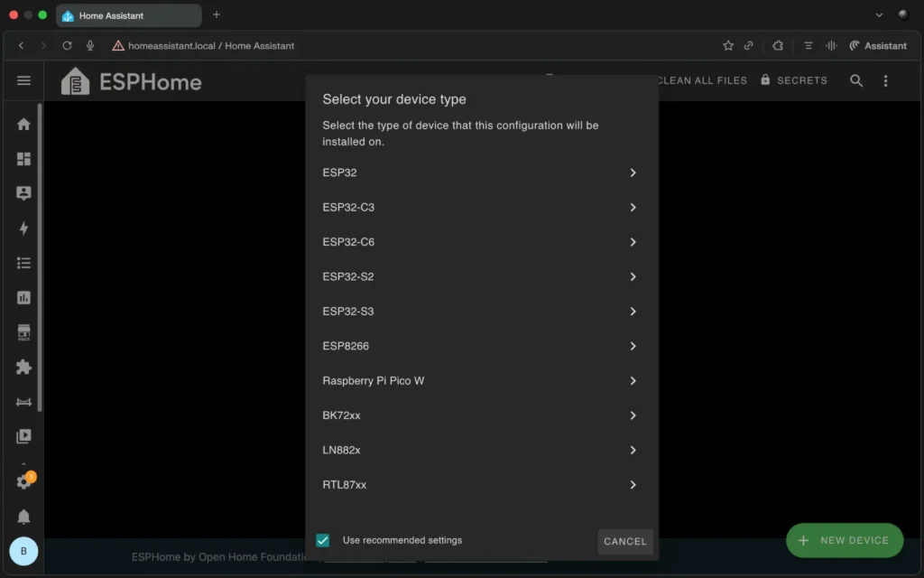Screen dimensions: 924x578
Task: Select the ESP32-S2 device type
Action: tap(482, 276)
